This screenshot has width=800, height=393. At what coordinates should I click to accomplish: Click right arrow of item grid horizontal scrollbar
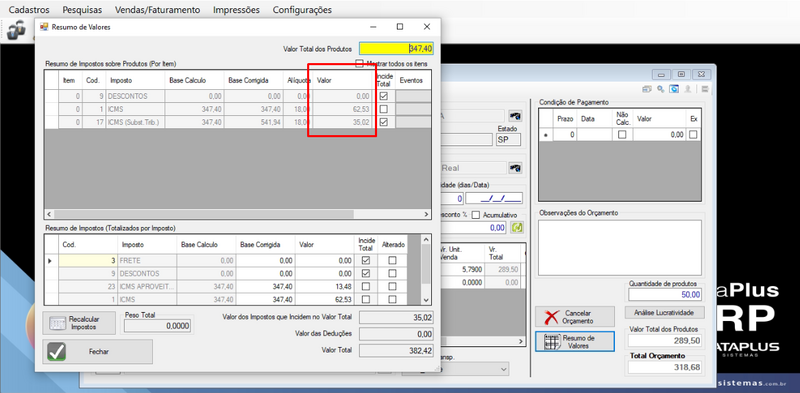[x=427, y=214]
